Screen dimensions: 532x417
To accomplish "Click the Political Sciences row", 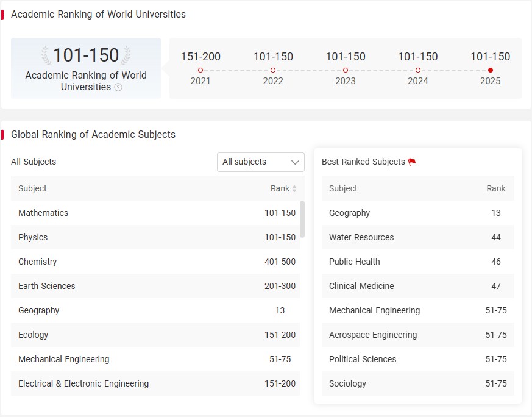I will [x=417, y=359].
